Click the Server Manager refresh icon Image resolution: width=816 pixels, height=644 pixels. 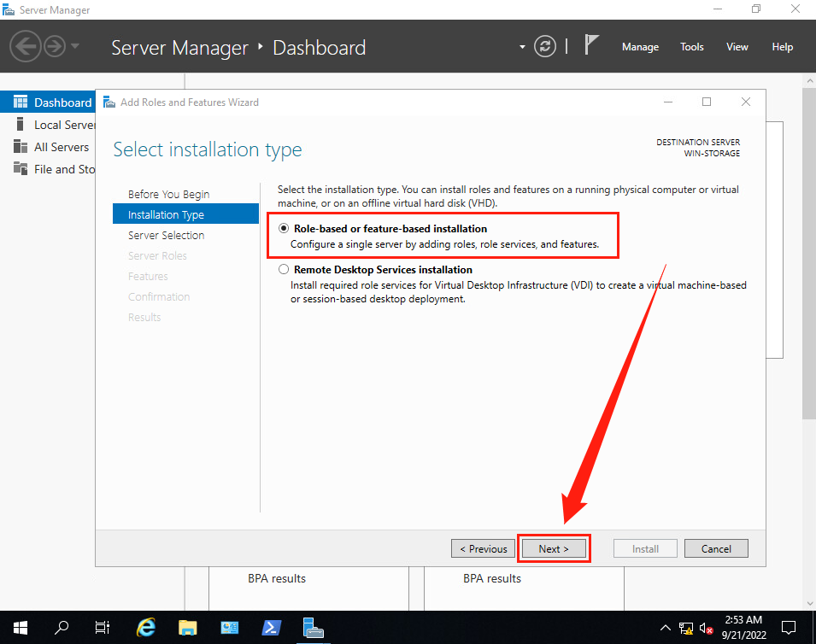(545, 47)
